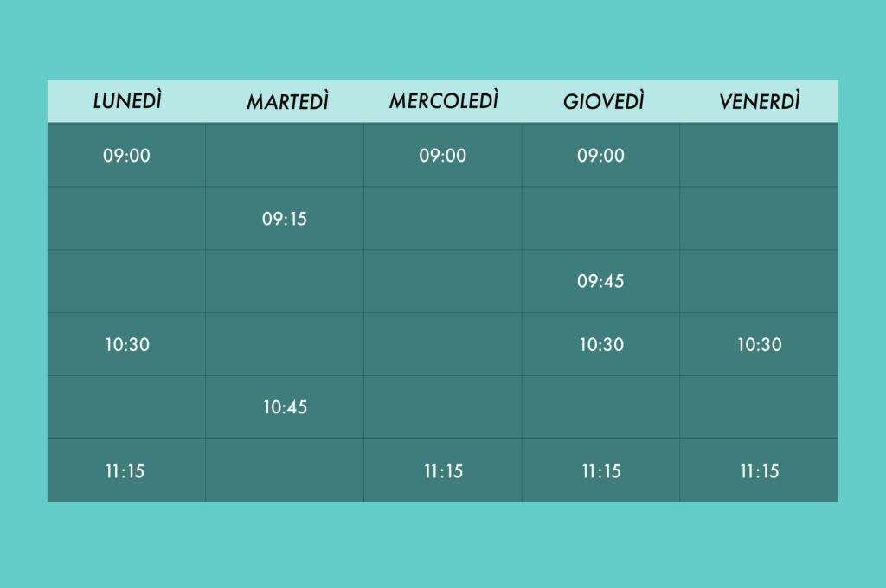Screen dimensions: 886x588
Task: Select the VENERDÌ column header
Action: pyautogui.click(x=760, y=101)
